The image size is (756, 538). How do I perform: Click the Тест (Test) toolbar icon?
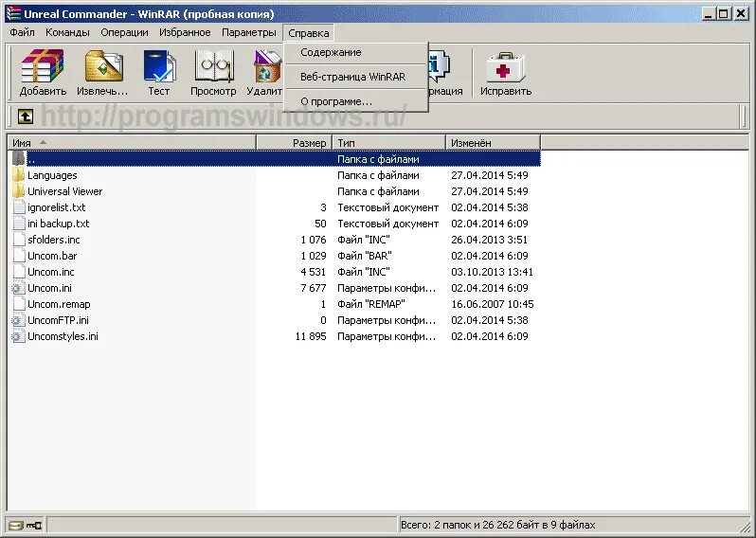[x=159, y=65]
